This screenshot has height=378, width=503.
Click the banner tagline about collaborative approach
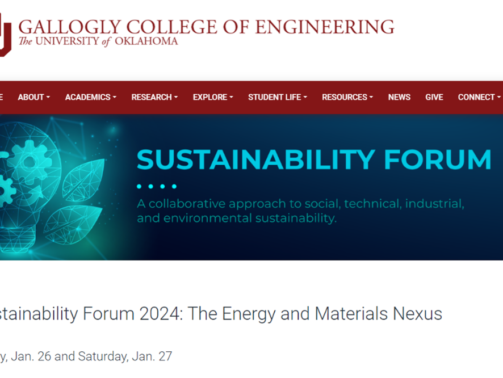300,211
